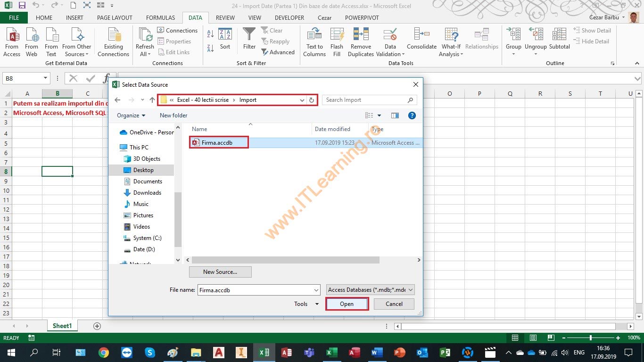644x362 pixels.
Task: Go back in the file dialog
Action: coord(118,100)
